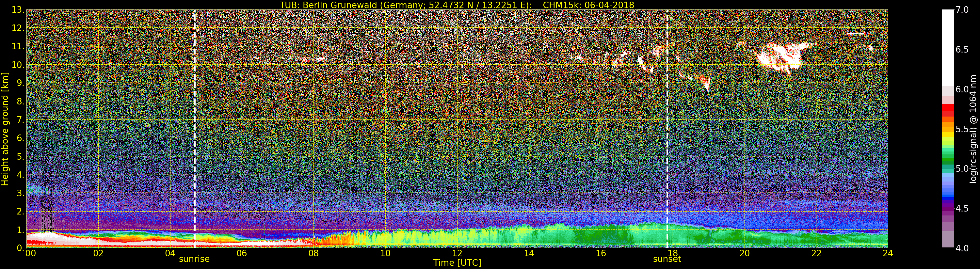Click the "13." height axis tick label

tap(18, 10)
